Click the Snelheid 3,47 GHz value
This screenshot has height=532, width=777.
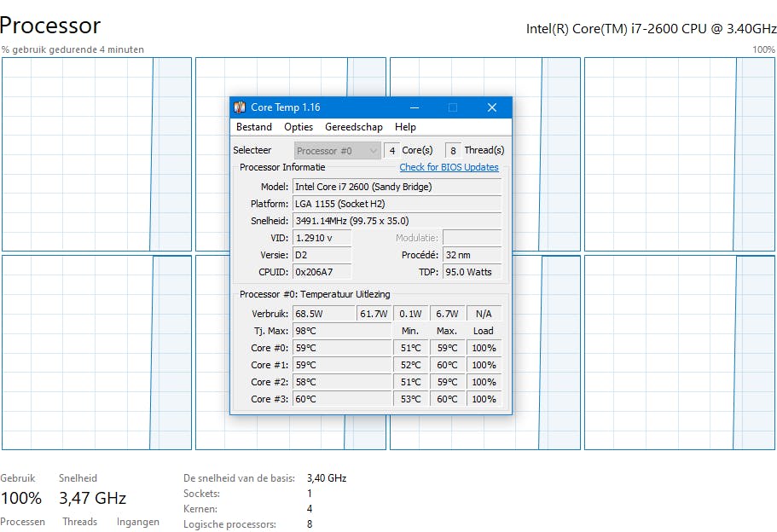point(93,498)
